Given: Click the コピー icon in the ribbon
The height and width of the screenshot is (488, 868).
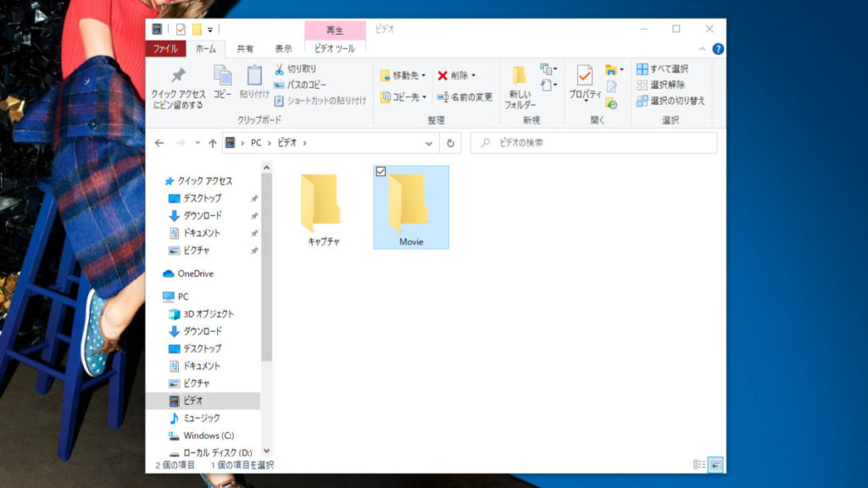Looking at the screenshot, I should (222, 76).
